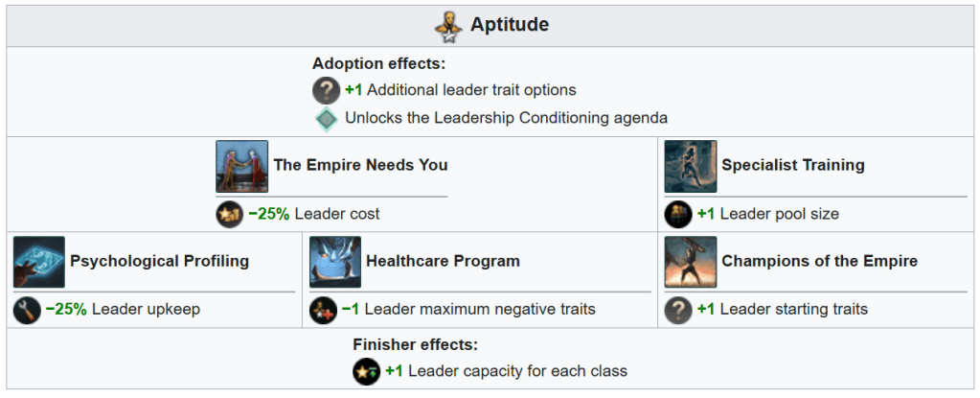Click the Finisher effects label
Screen dimensions: 980x398
pyautogui.click(x=415, y=345)
